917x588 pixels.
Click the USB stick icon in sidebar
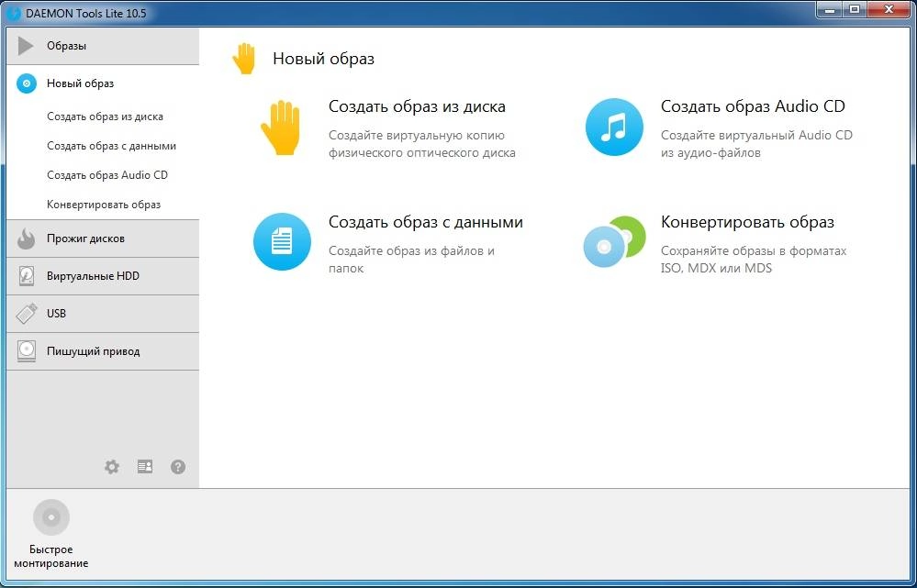(x=27, y=314)
